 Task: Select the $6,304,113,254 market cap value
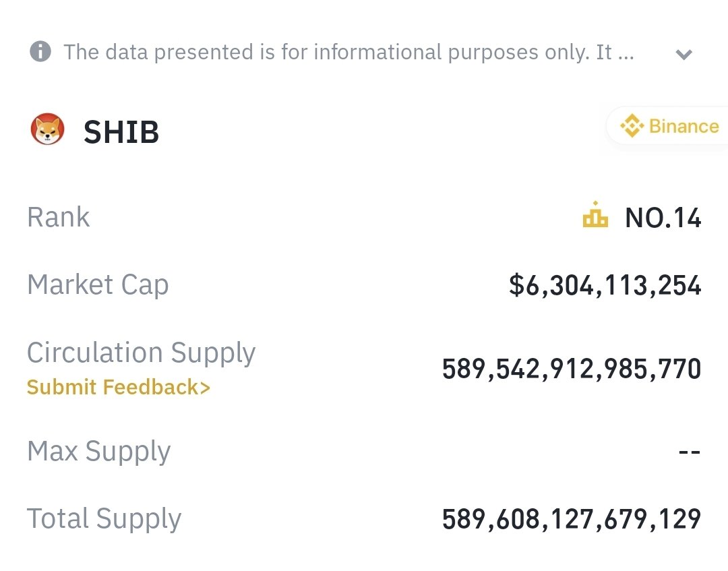point(605,285)
